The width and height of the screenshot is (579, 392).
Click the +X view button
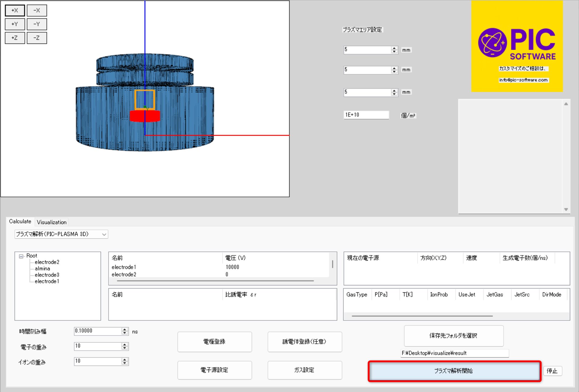click(15, 10)
